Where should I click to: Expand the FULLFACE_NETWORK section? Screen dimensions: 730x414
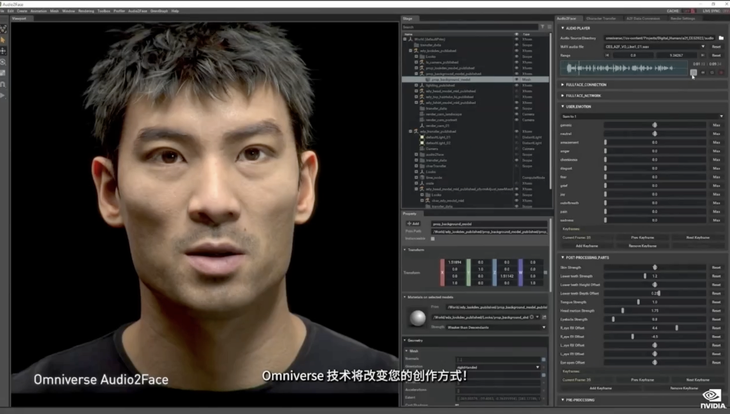click(x=562, y=95)
